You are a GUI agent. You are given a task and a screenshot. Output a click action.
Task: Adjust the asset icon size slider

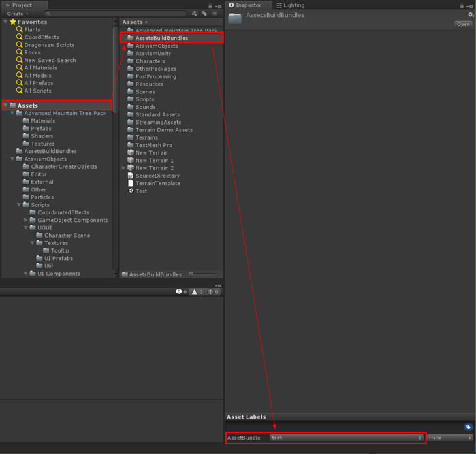[201, 274]
